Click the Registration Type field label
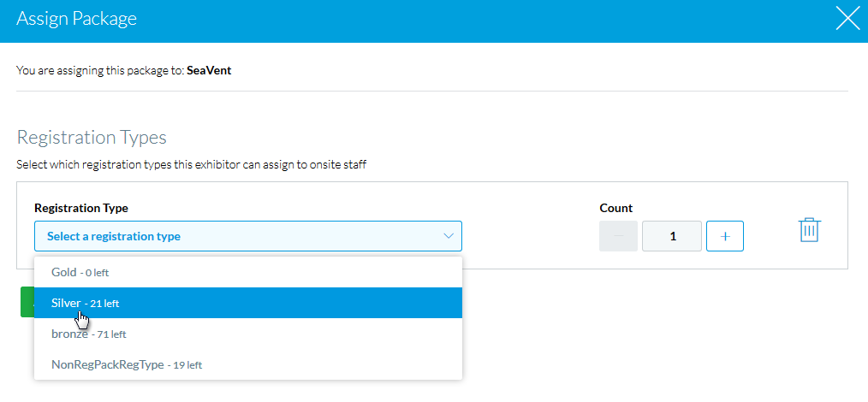Image resolution: width=868 pixels, height=402 pixels. coord(81,208)
